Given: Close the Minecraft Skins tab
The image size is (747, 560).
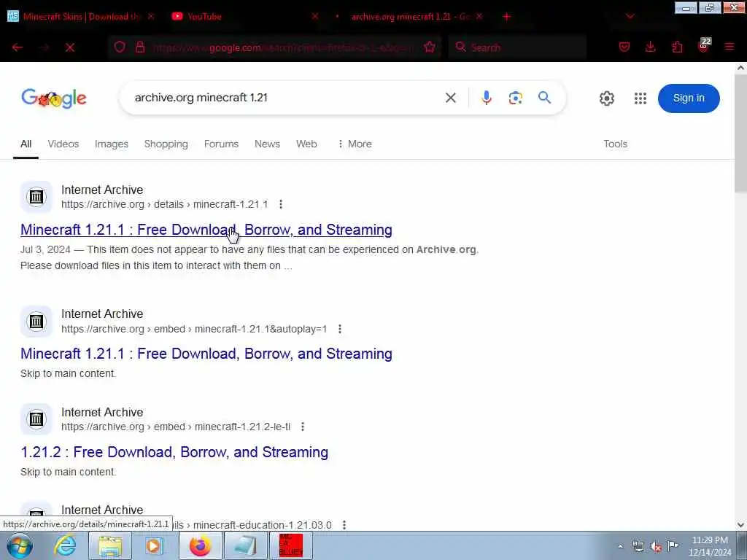Looking at the screenshot, I should tap(151, 16).
